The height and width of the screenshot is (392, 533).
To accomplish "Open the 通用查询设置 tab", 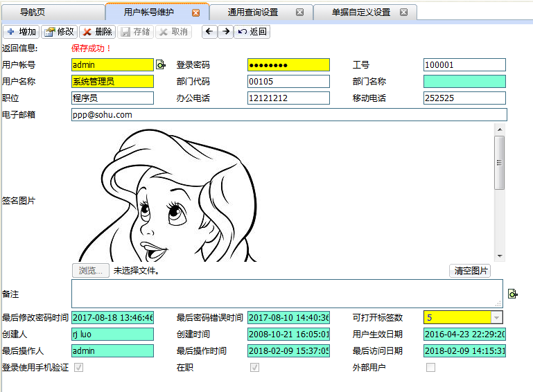I will (x=253, y=12).
